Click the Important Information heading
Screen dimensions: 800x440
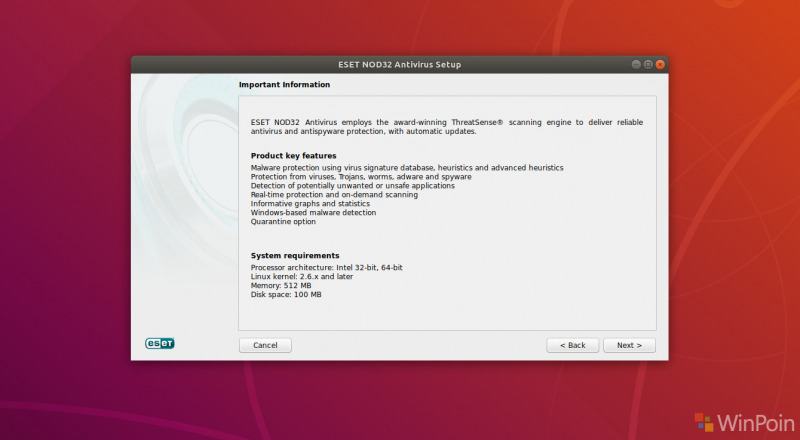point(284,85)
